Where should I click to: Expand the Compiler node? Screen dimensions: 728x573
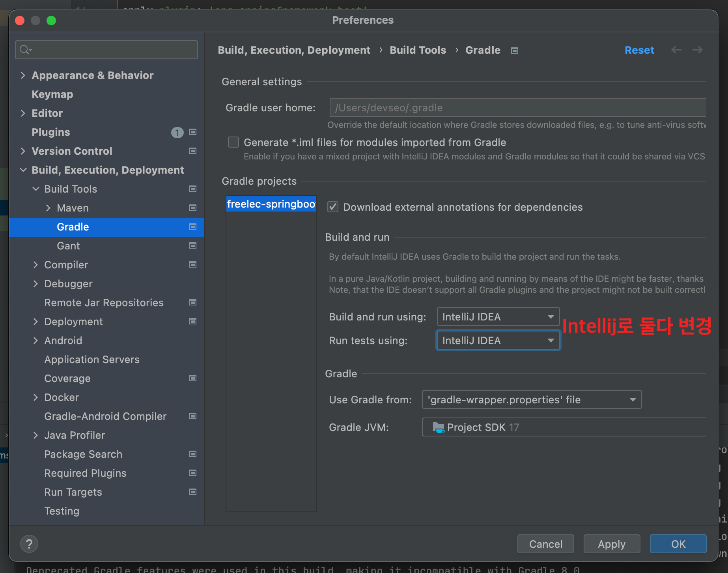(x=35, y=264)
